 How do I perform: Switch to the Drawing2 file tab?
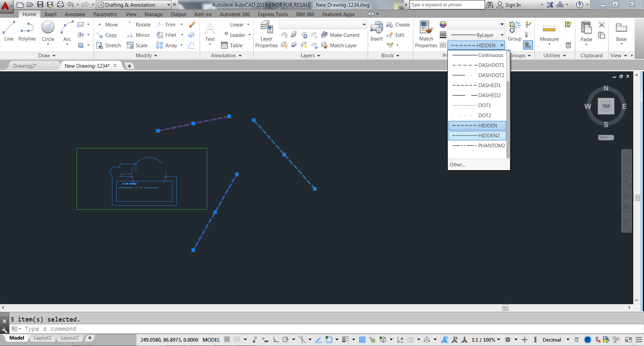click(x=25, y=66)
